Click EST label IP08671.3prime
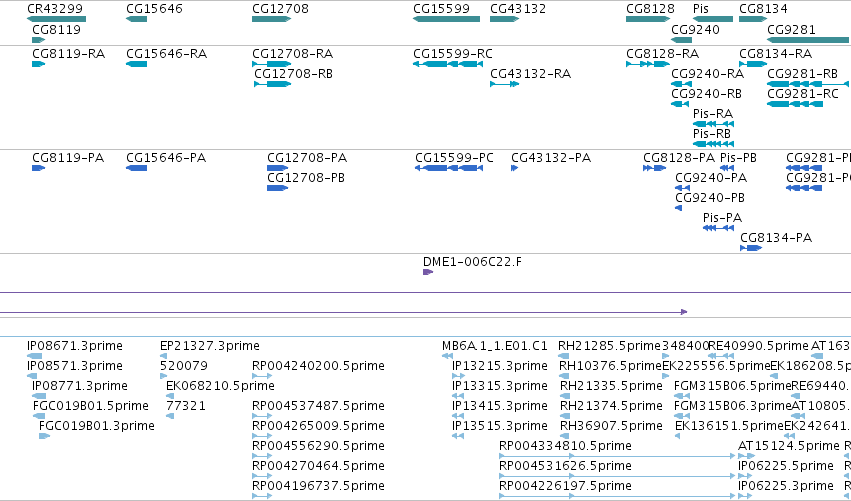 (75, 346)
